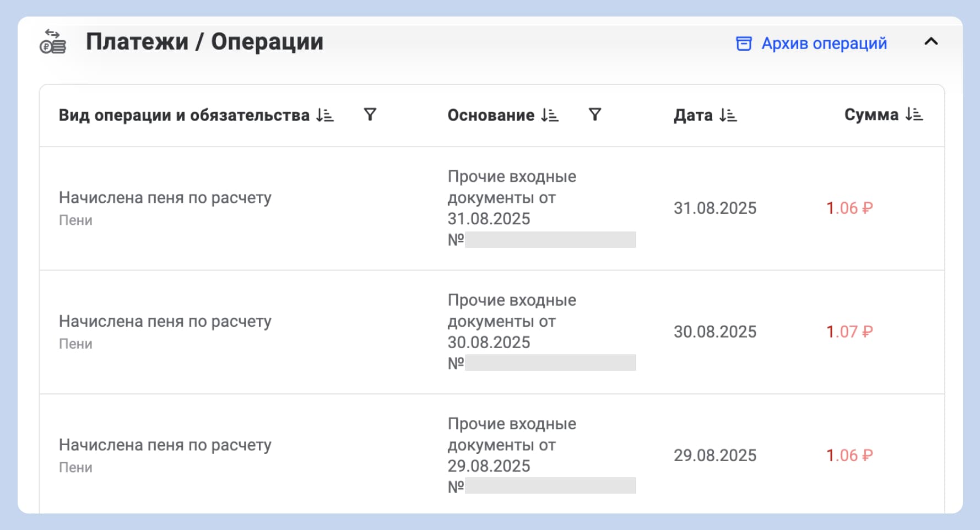Image resolution: width=980 pixels, height=530 pixels.
Task: Click the Пени label under first operation
Action: click(76, 219)
